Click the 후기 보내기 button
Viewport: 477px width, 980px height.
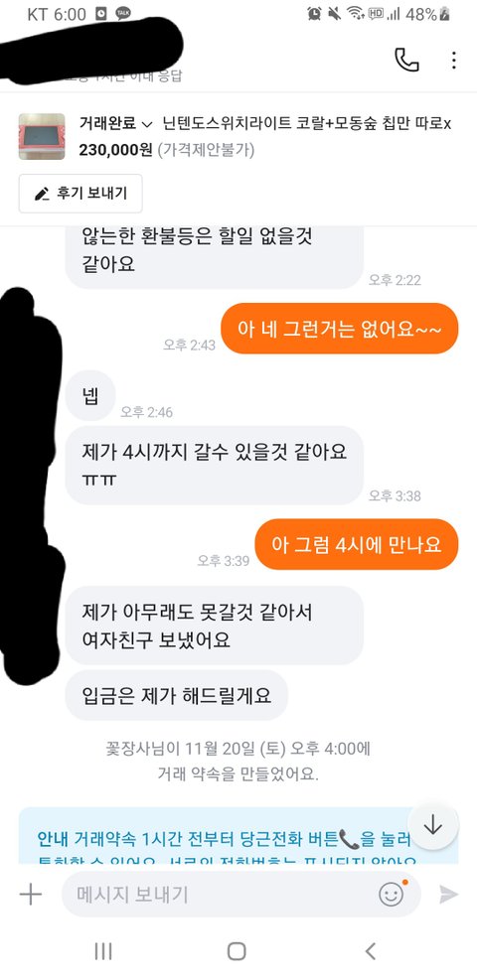pyautogui.click(x=80, y=194)
